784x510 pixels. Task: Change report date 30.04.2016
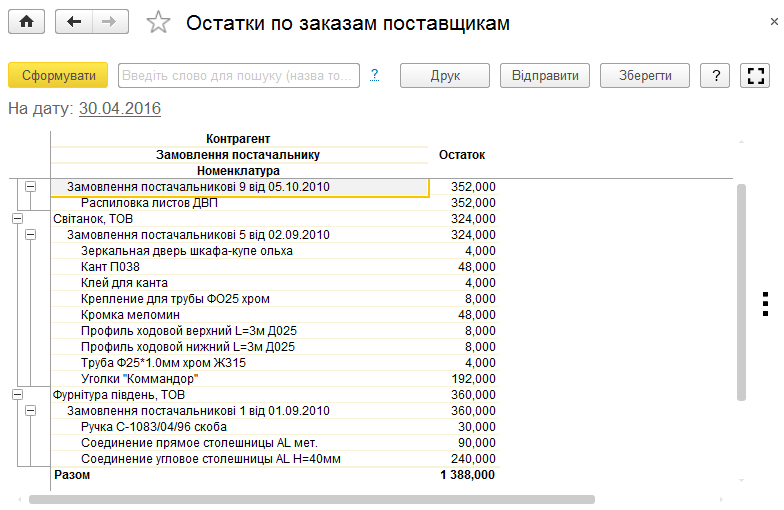[x=120, y=108]
